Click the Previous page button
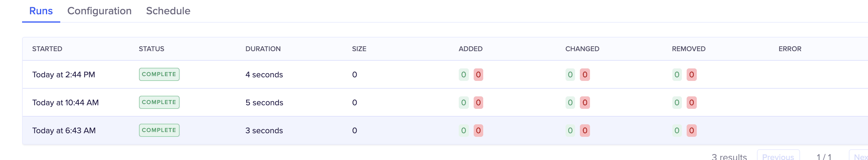Image resolution: width=868 pixels, height=160 pixels. click(778, 156)
